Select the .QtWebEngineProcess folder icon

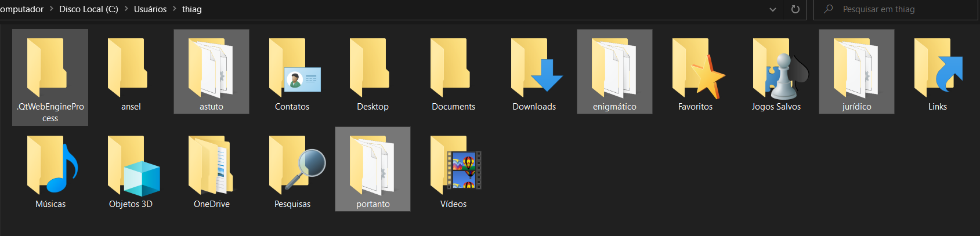click(46, 67)
